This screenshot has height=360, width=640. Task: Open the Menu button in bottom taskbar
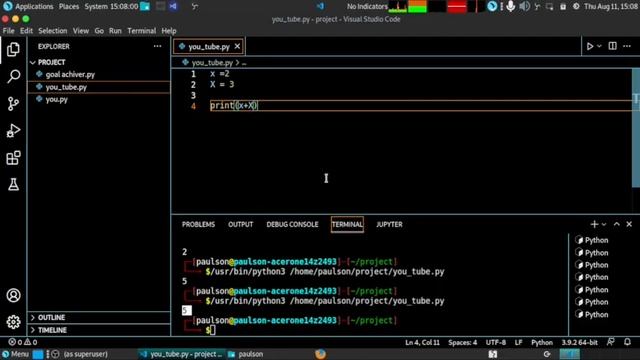(15, 354)
